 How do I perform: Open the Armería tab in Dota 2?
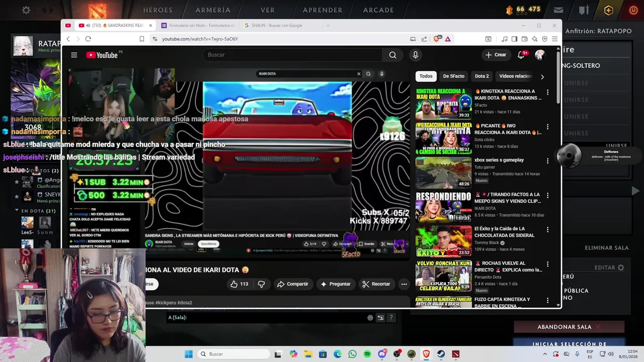[x=213, y=10]
